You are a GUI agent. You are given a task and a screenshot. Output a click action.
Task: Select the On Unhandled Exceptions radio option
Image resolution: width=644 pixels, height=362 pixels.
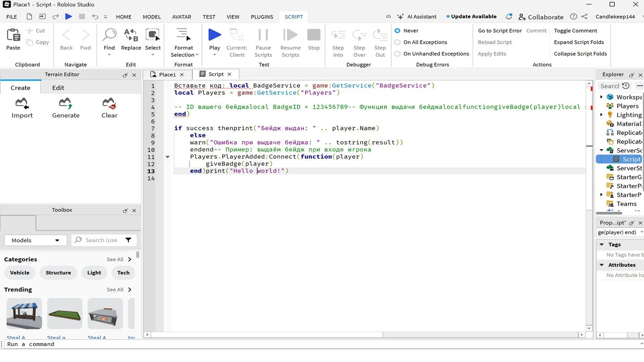[x=398, y=54]
